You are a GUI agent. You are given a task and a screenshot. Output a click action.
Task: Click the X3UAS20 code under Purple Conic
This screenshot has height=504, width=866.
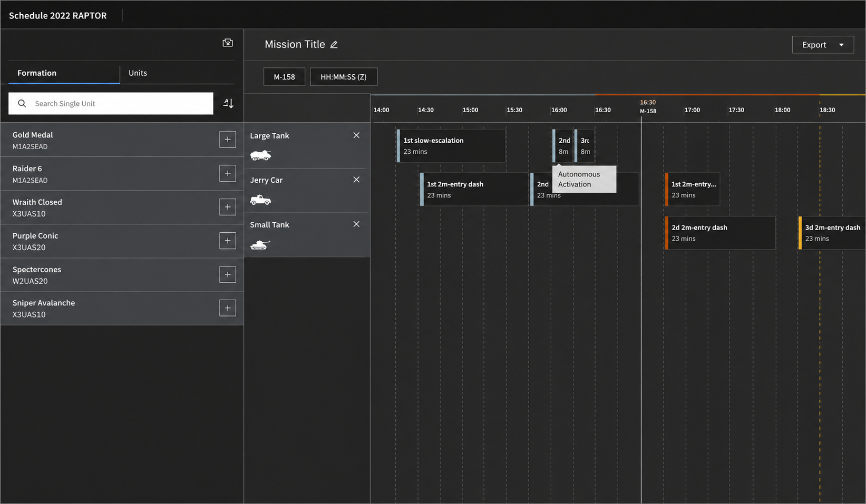coord(29,248)
